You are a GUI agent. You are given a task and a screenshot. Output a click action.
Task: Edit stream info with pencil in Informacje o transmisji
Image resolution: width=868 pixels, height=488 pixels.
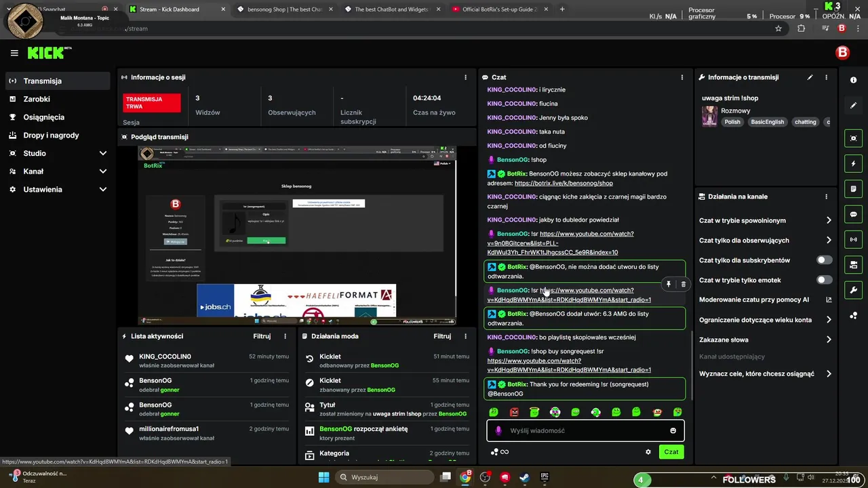[810, 77]
